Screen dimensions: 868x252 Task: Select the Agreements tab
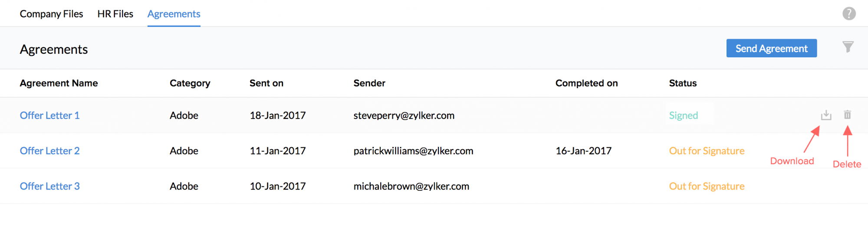point(174,14)
